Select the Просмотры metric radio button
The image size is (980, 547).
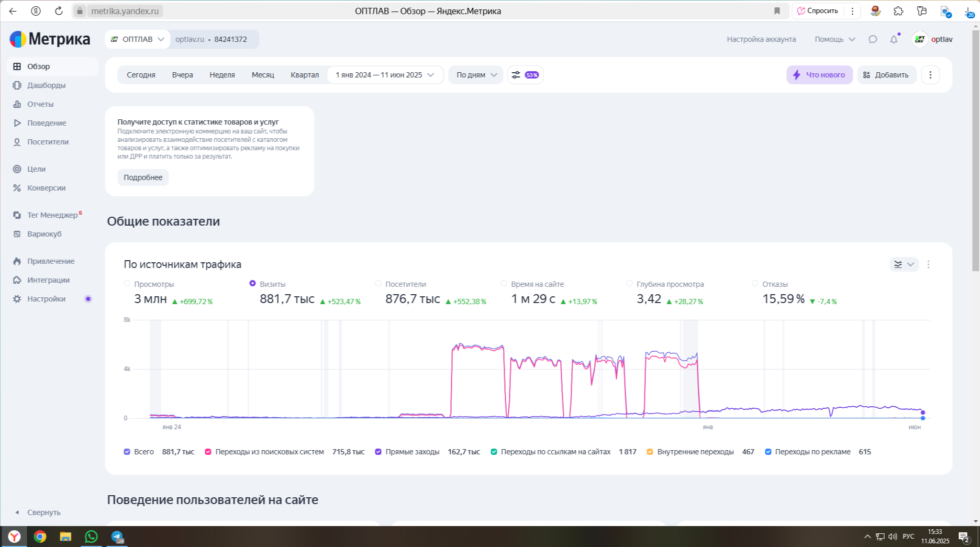127,284
